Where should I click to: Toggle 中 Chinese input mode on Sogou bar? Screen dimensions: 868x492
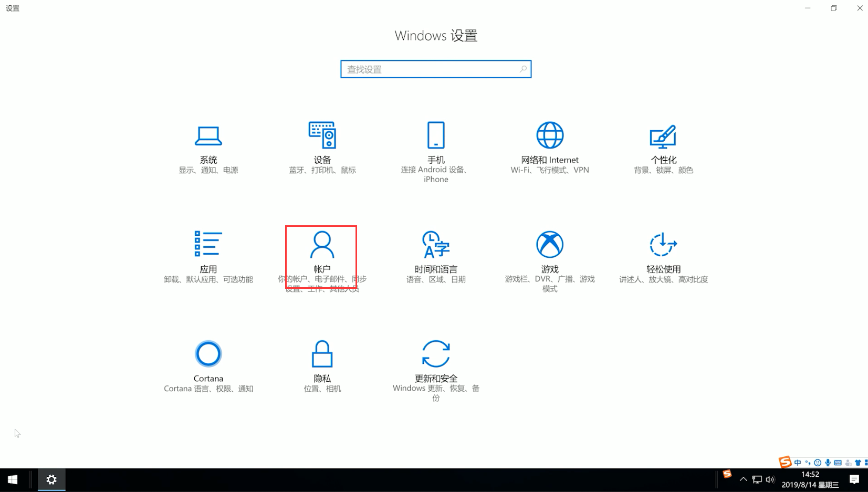coord(798,463)
